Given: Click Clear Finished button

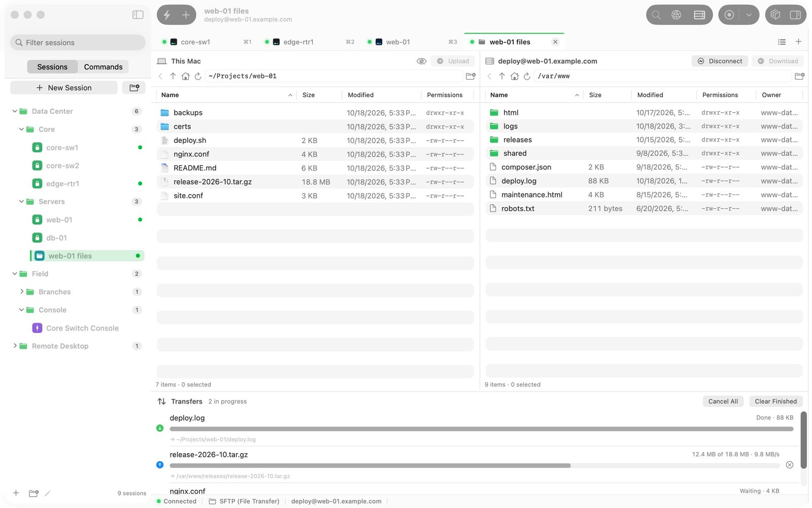Looking at the screenshot, I should (x=775, y=401).
